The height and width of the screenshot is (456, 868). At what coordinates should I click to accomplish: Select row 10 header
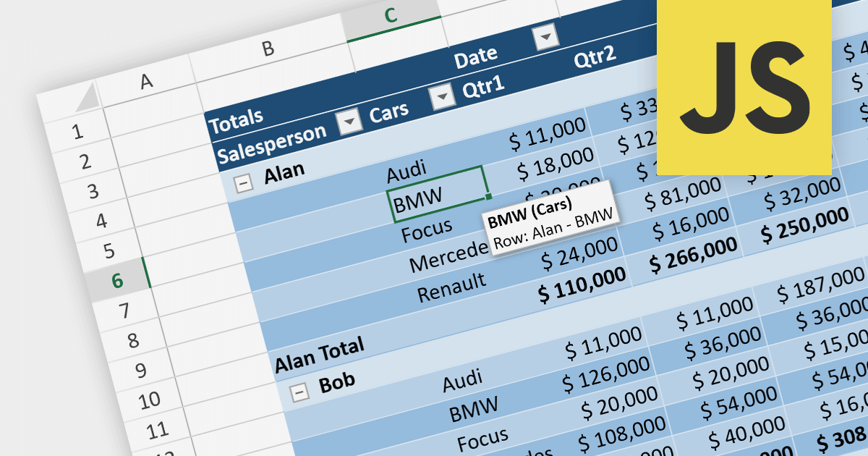click(148, 400)
